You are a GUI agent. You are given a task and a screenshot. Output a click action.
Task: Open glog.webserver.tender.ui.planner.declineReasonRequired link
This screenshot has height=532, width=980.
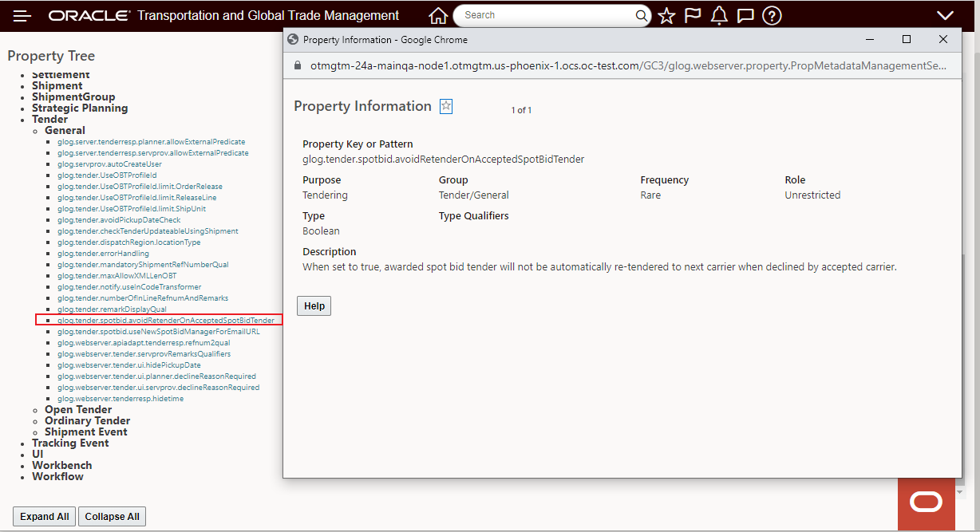click(x=156, y=376)
